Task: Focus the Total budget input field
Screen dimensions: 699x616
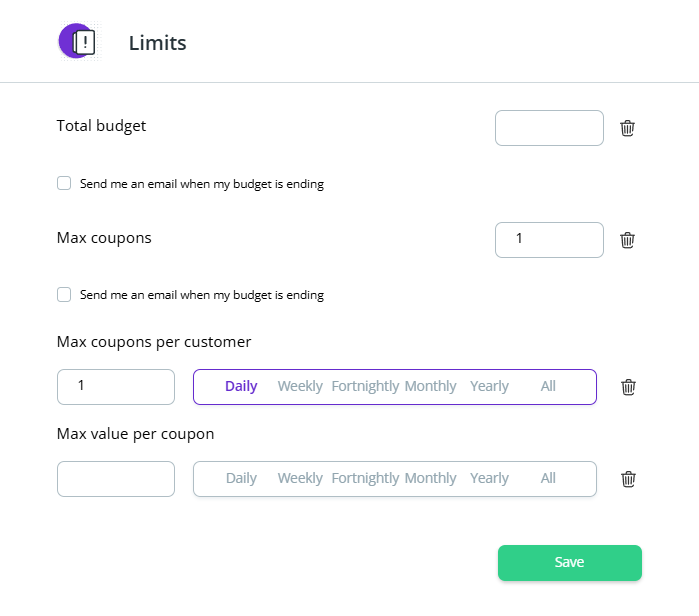Action: pyautogui.click(x=549, y=128)
